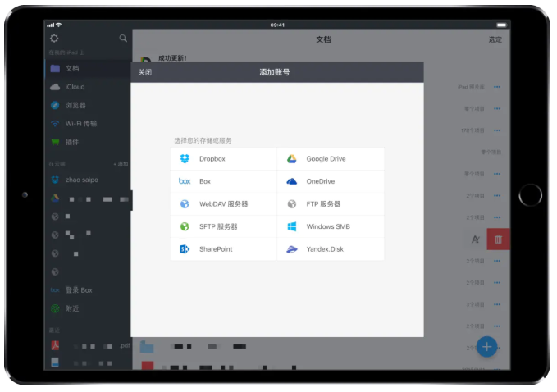Select Yandex.Disk storage
Image resolution: width=557 pixels, height=392 pixels.
[325, 249]
